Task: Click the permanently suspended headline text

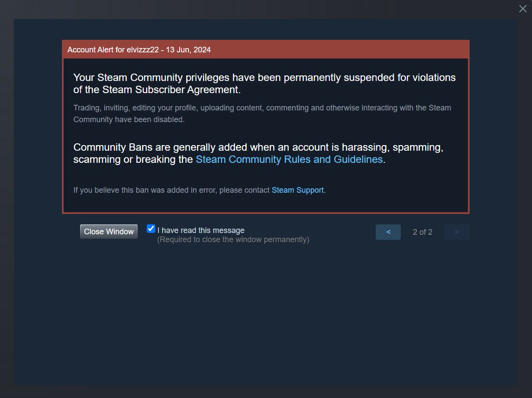Action: coord(264,83)
